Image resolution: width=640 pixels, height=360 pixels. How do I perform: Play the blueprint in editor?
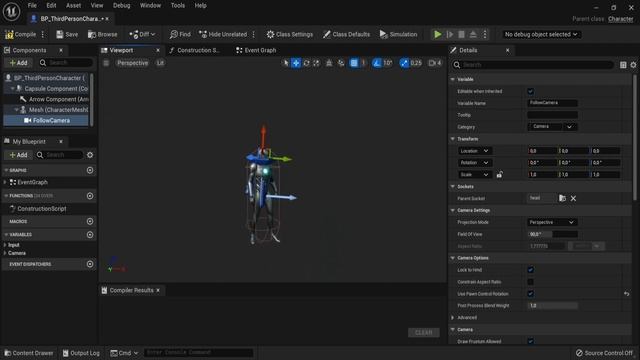438,35
